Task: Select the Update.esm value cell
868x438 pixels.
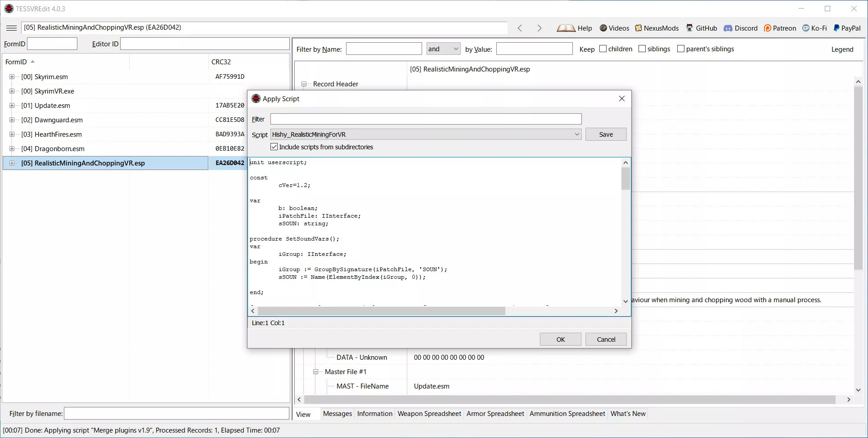Action: pyautogui.click(x=432, y=386)
